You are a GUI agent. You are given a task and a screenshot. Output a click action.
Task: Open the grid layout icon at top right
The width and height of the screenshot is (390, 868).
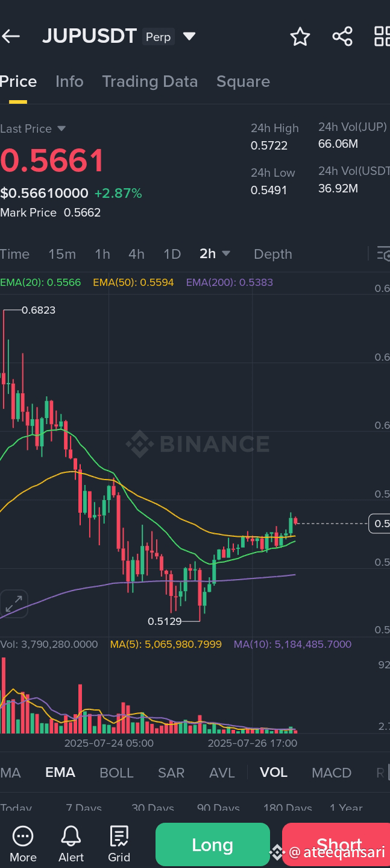point(382,37)
